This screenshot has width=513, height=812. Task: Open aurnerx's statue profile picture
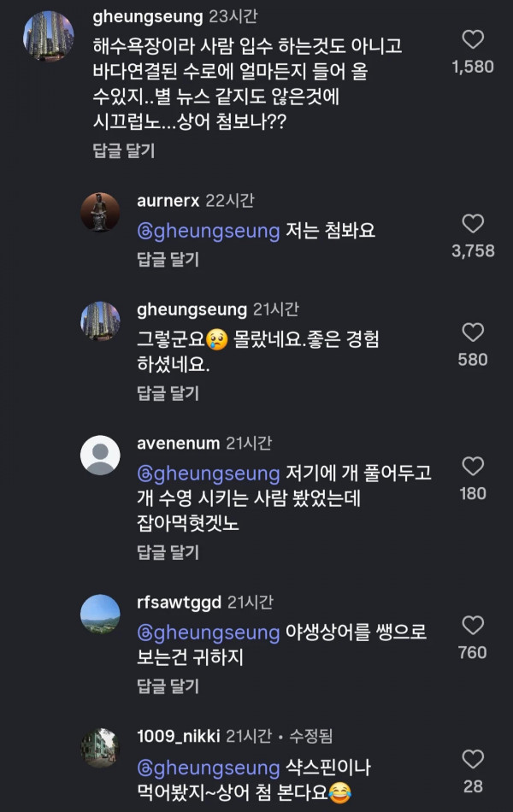tap(100, 212)
